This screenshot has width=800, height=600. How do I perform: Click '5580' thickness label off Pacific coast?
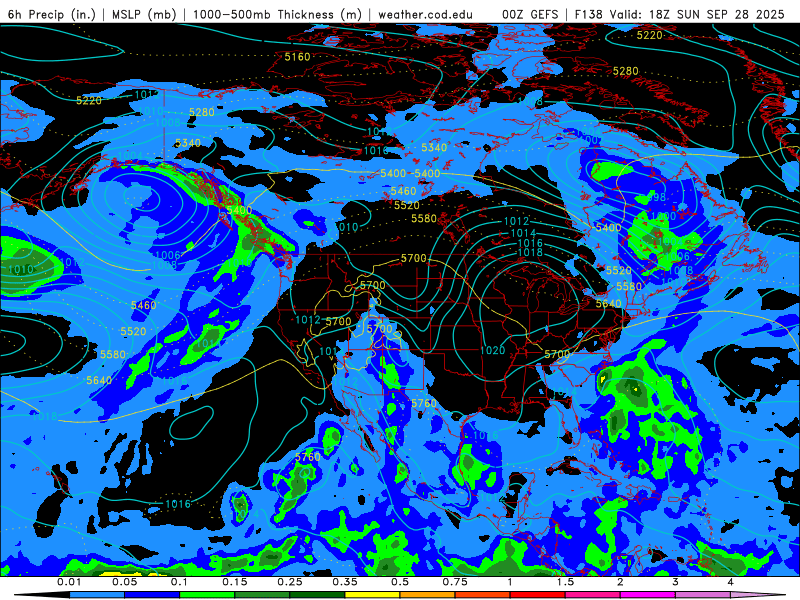(113, 355)
